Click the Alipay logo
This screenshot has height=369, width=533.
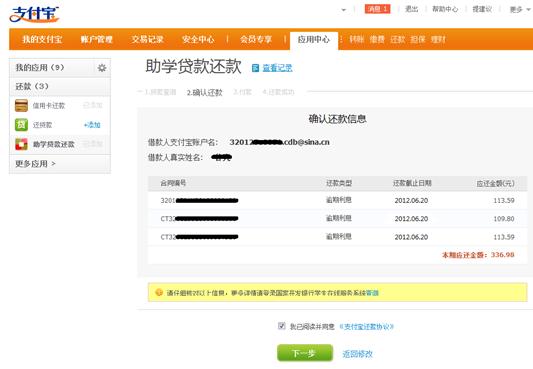(34, 14)
